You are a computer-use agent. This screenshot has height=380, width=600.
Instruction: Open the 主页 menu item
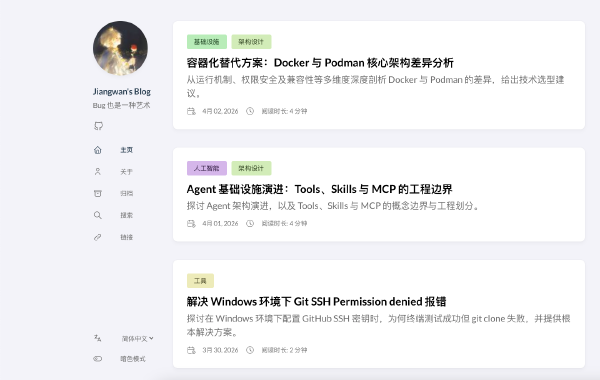127,150
